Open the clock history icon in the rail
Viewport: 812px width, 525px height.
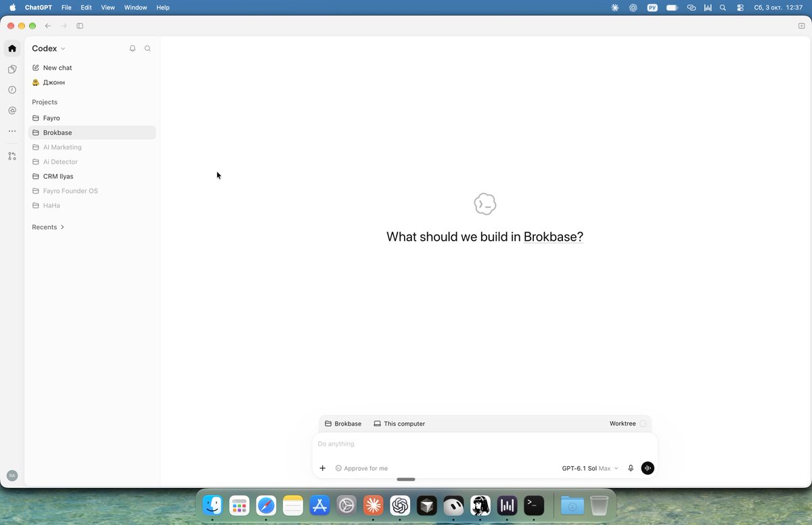tap(12, 90)
